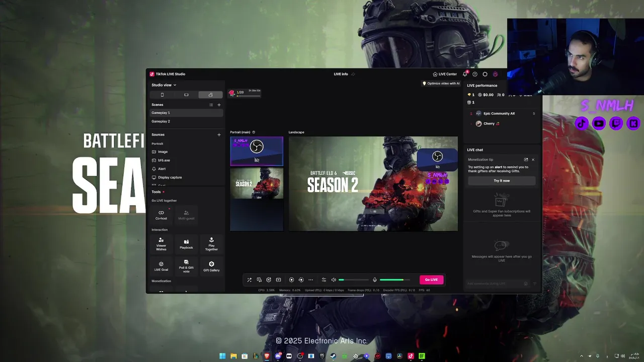Adjust the speaker volume slider
The height and width of the screenshot is (362, 644).
point(354,280)
